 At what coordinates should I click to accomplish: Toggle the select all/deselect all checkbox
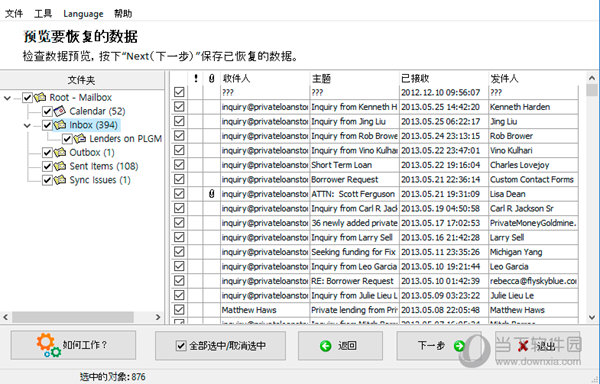pyautogui.click(x=181, y=346)
